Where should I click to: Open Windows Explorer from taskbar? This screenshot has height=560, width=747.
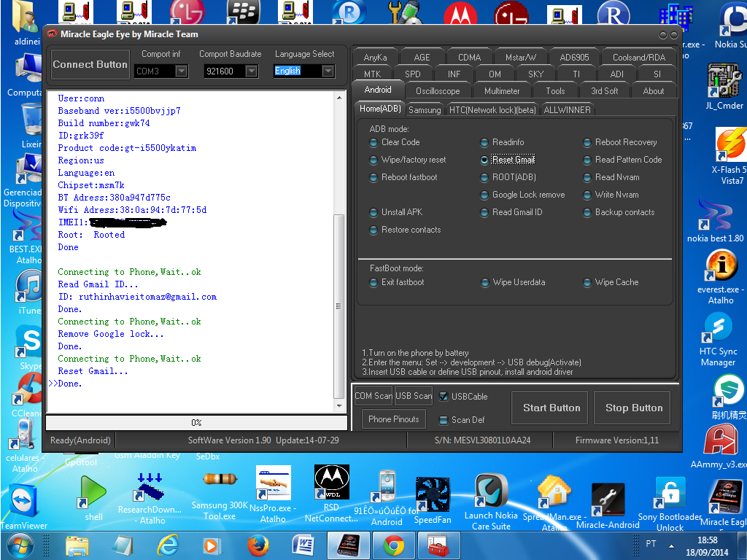pos(77,545)
